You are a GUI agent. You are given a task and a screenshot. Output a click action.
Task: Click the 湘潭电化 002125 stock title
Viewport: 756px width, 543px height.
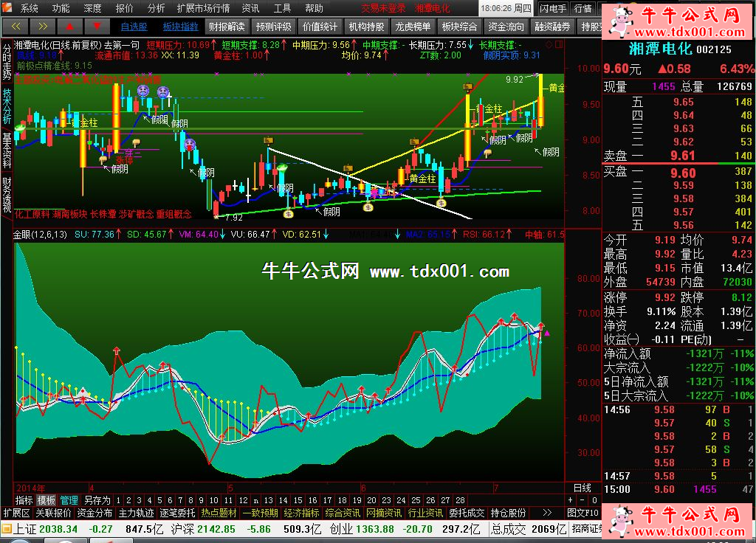tap(680, 49)
